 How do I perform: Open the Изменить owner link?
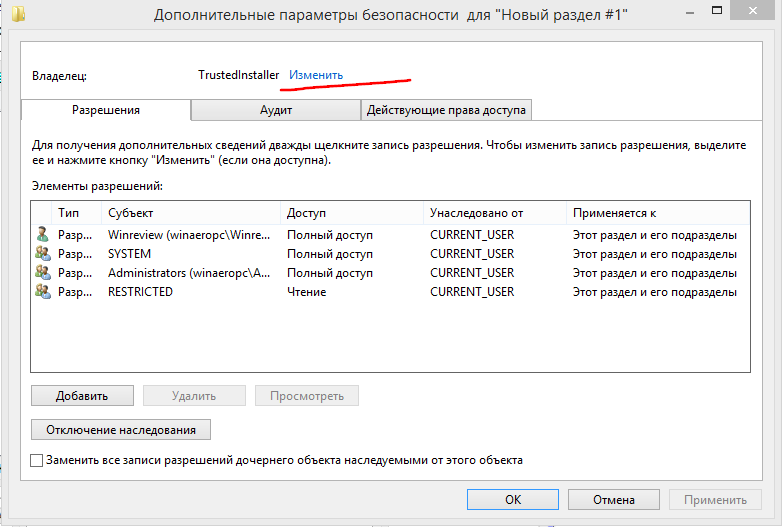click(x=316, y=75)
